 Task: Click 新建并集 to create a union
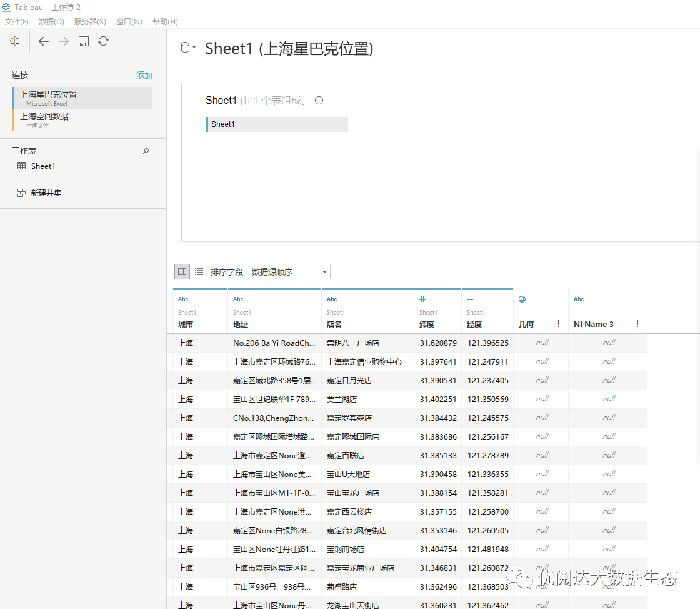click(46, 193)
